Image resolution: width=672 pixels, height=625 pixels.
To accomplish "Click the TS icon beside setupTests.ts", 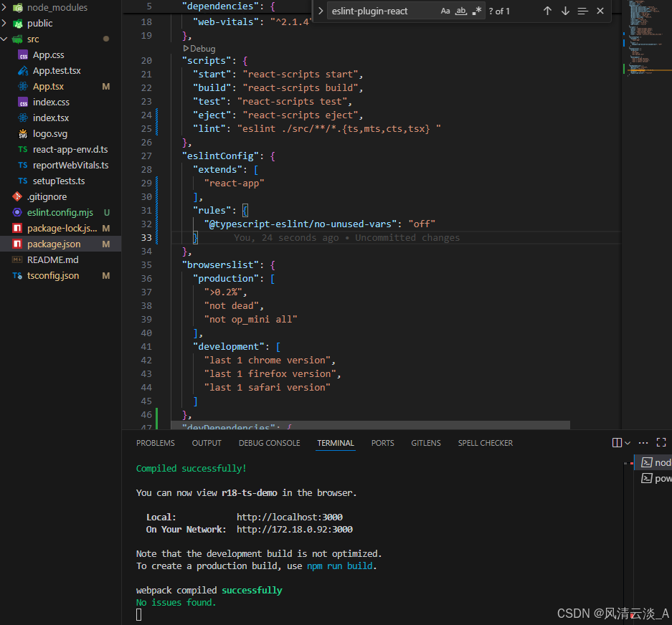I will point(23,181).
